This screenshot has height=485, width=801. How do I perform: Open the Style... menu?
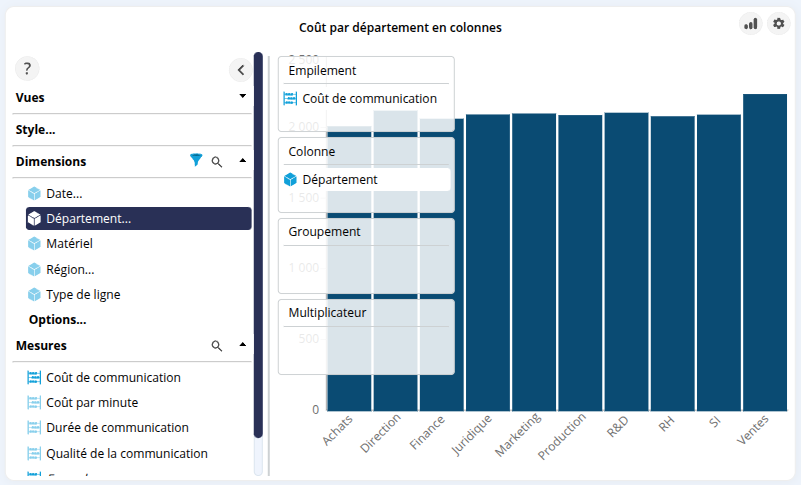pyautogui.click(x=36, y=129)
